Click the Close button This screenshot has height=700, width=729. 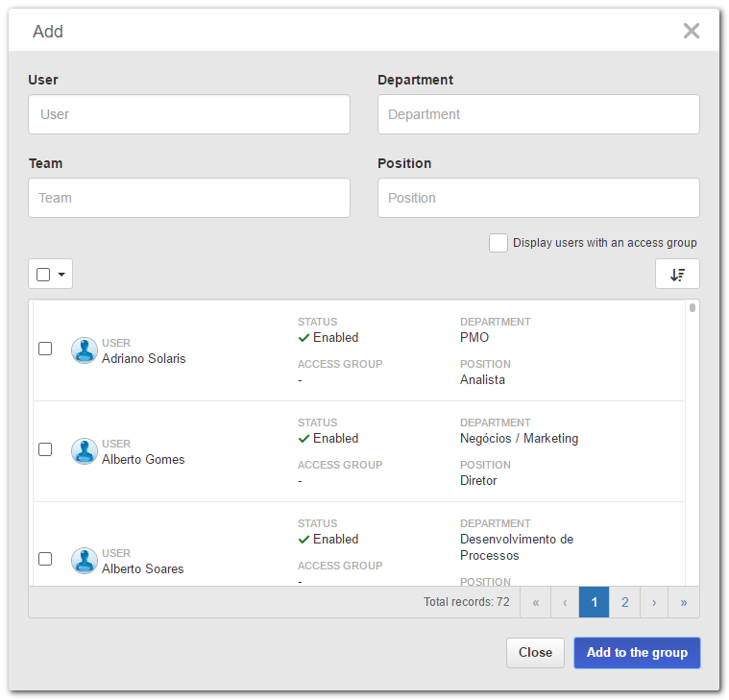click(x=535, y=653)
